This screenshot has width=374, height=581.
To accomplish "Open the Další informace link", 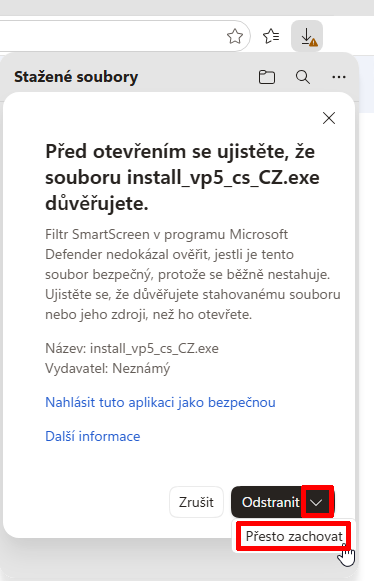I will [93, 436].
